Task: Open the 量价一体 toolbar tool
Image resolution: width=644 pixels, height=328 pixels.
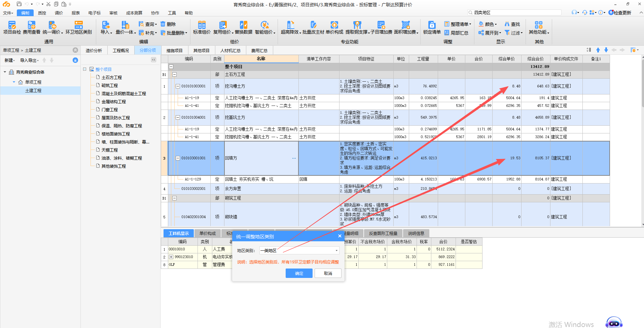Action: tap(126, 27)
